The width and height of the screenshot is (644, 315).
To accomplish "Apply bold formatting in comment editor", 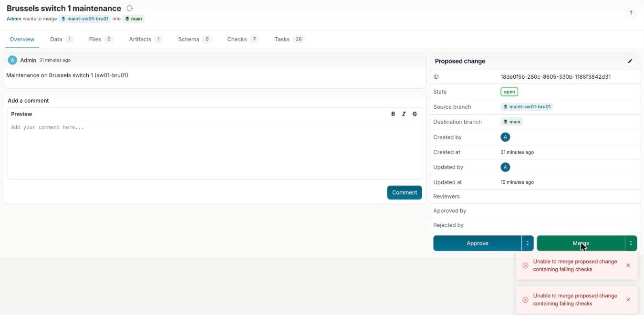I will tap(393, 114).
